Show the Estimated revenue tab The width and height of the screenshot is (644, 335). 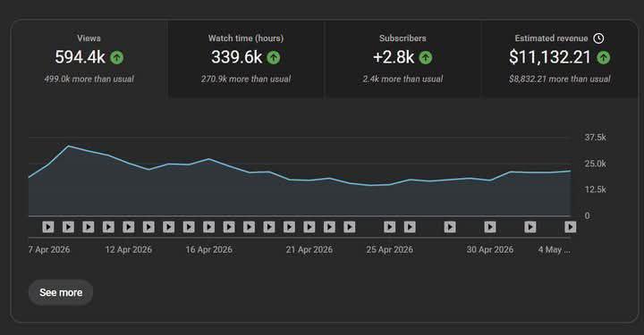(559, 59)
